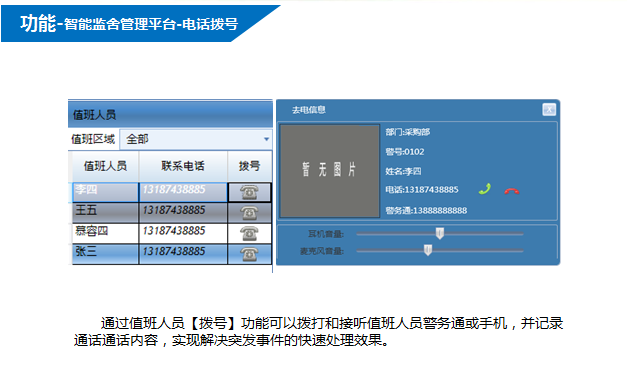This screenshot has height=382, width=627.
Task: Dial 慕容四 using the telephone icon
Action: pos(249,233)
